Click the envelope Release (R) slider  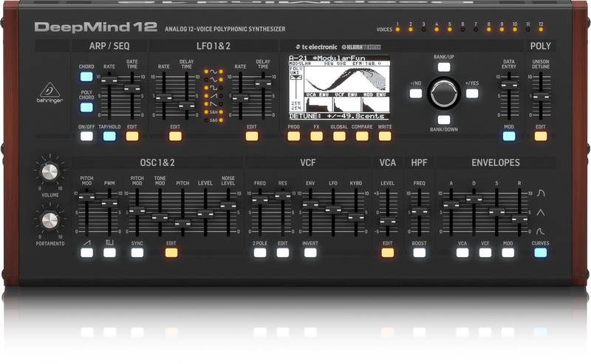(x=519, y=219)
